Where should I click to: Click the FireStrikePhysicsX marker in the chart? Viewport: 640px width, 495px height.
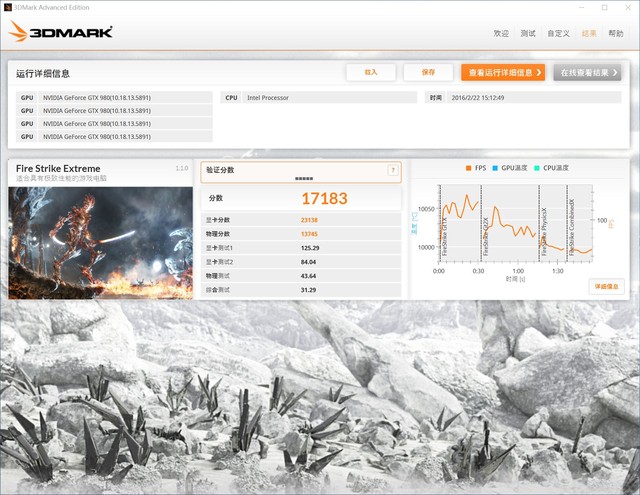point(541,225)
